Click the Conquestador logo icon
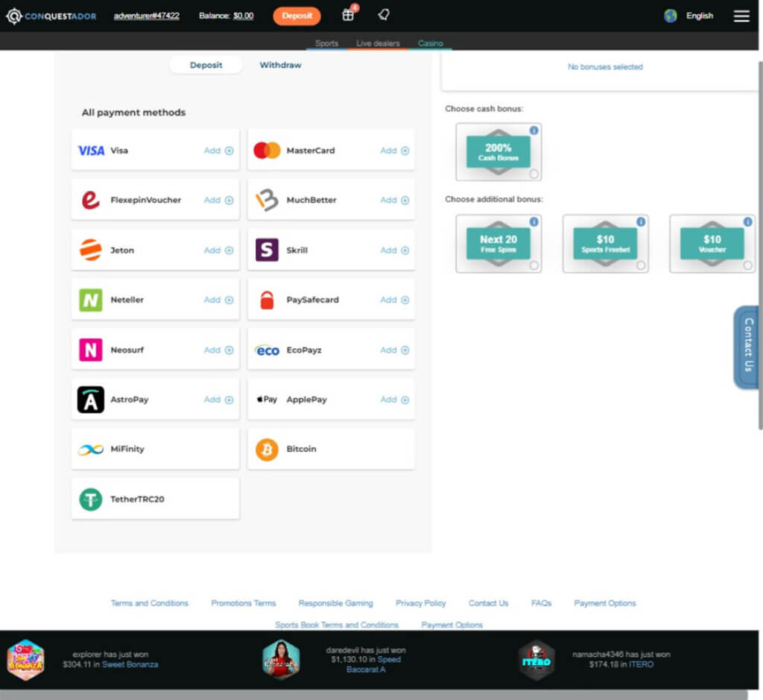Screen dimensions: 763x700 click(14, 16)
